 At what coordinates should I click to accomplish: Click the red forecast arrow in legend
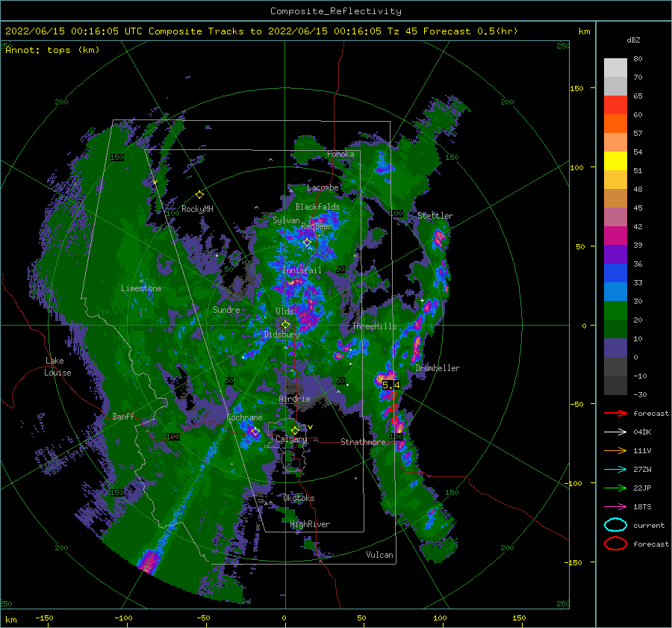[x=615, y=413]
